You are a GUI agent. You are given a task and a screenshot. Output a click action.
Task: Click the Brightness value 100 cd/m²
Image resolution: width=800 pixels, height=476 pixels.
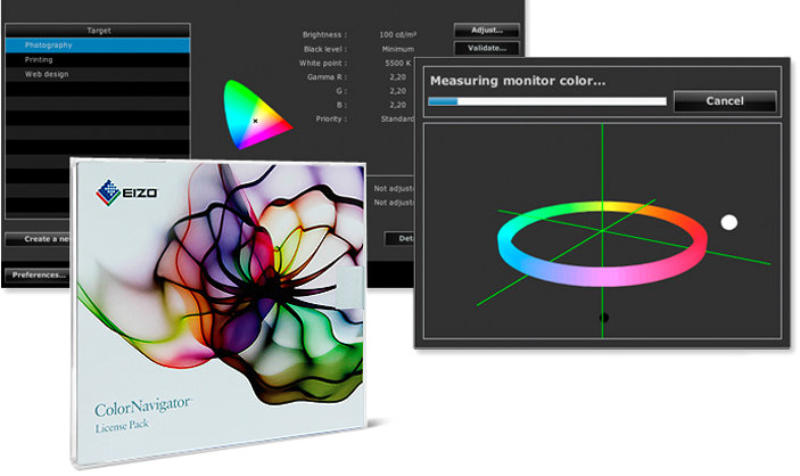(397, 35)
